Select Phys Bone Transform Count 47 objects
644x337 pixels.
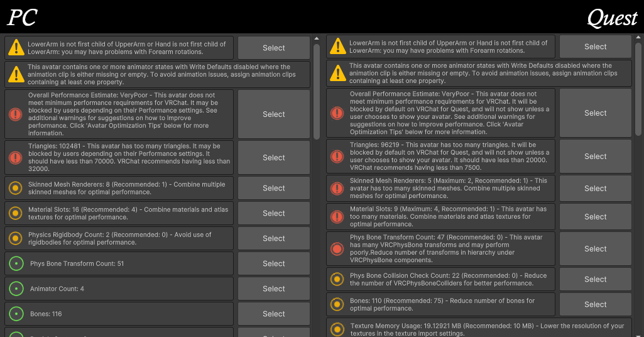[x=596, y=248]
